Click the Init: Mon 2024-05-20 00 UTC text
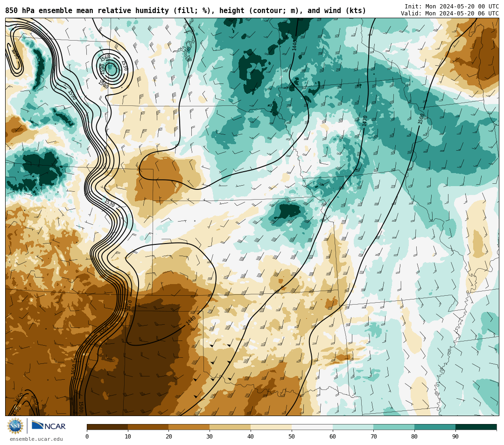The width and height of the screenshot is (504, 445). click(x=452, y=7)
